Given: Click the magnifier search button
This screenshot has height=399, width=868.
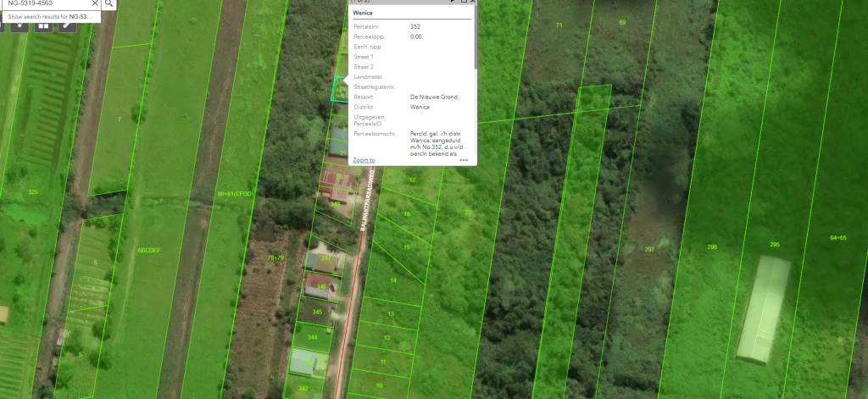Looking at the screenshot, I should point(109,3).
